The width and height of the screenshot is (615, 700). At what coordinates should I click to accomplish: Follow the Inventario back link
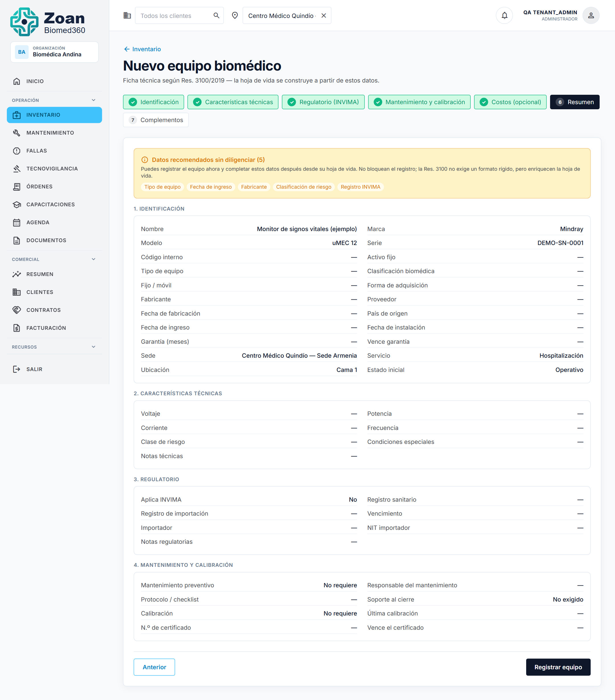click(x=142, y=49)
